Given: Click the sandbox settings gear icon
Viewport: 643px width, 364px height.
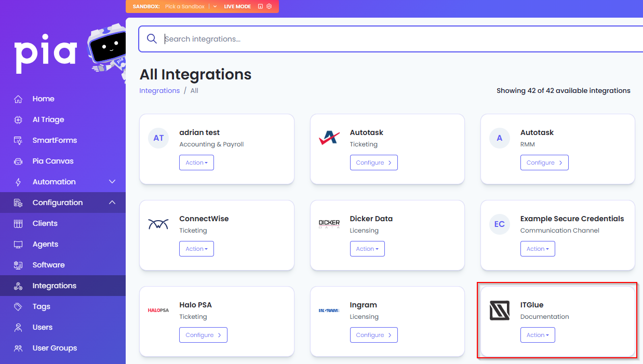Looking at the screenshot, I should pyautogui.click(x=269, y=7).
